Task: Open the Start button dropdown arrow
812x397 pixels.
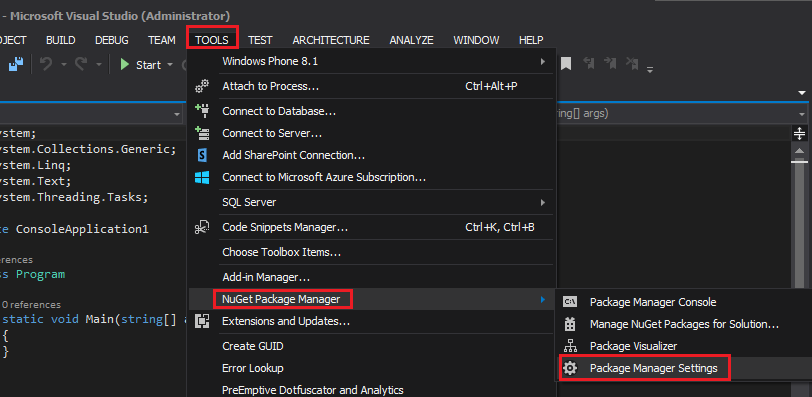Action: tap(170, 65)
